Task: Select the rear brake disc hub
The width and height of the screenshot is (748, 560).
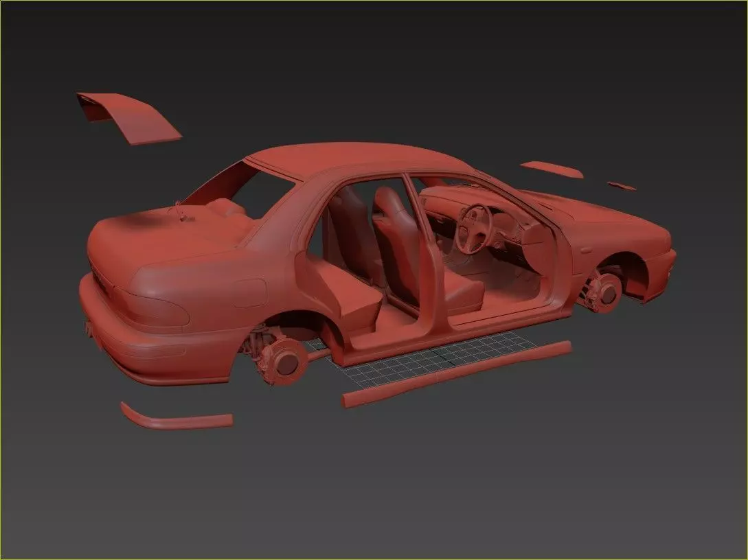Action: (x=285, y=362)
